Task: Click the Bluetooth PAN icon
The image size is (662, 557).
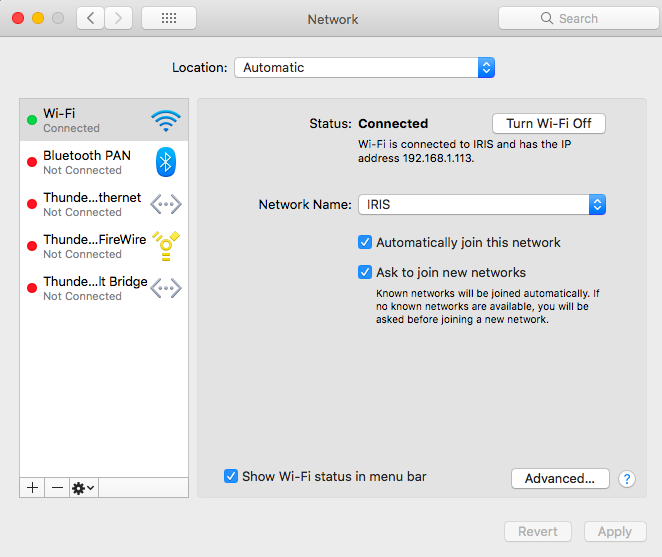Action: [165, 162]
